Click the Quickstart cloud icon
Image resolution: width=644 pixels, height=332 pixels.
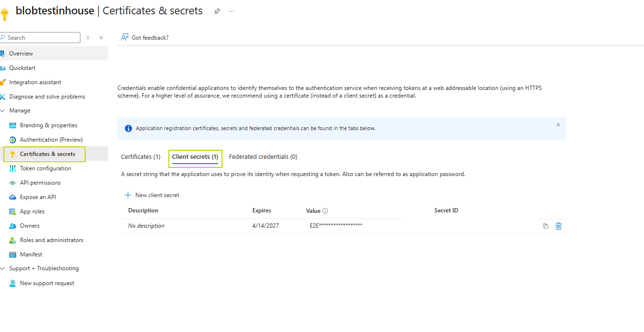(x=2, y=68)
